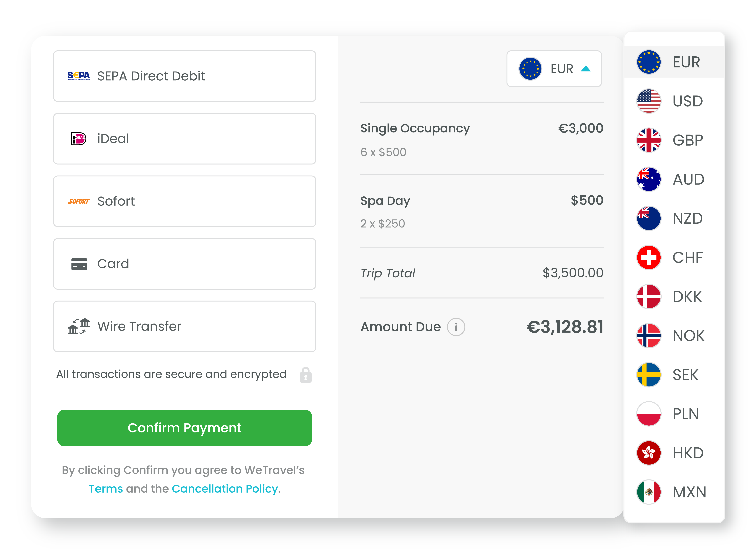This screenshot has height=554, width=756.
Task: Open the Cancellation Policy link
Action: coord(224,489)
